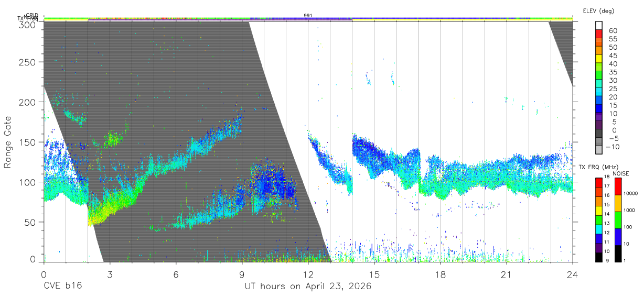Click the 45 tick label on ELEV colorbar
Viewport: 644px width, 297px height.
coord(614,55)
